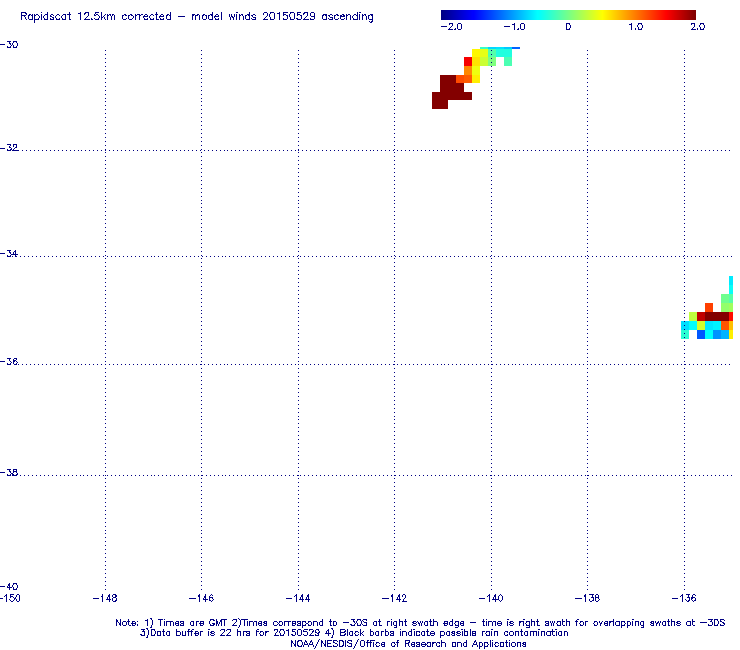This screenshot has height=650, width=740.
Task: Click the 'Data buffer is 22 hrs' note line
Action: tap(354, 633)
